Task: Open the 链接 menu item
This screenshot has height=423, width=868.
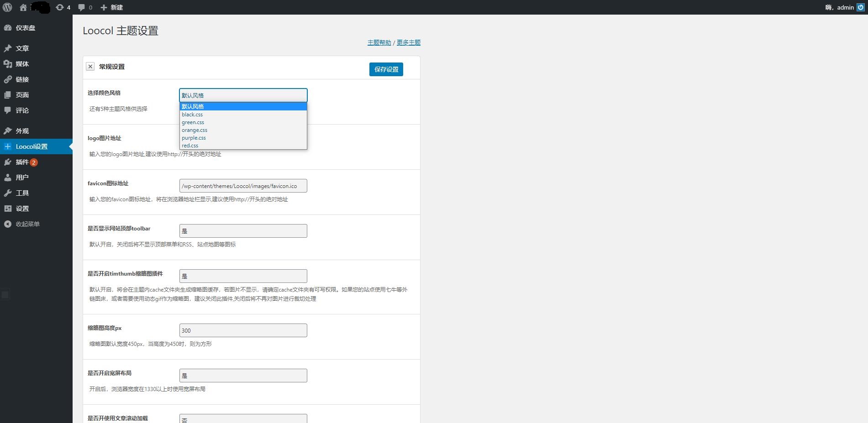Action: (36, 79)
